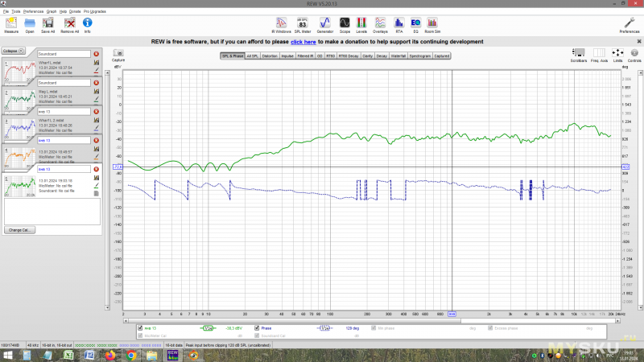Open smoothing selector for SPL trace
644x362 pixels.
(x=208, y=328)
